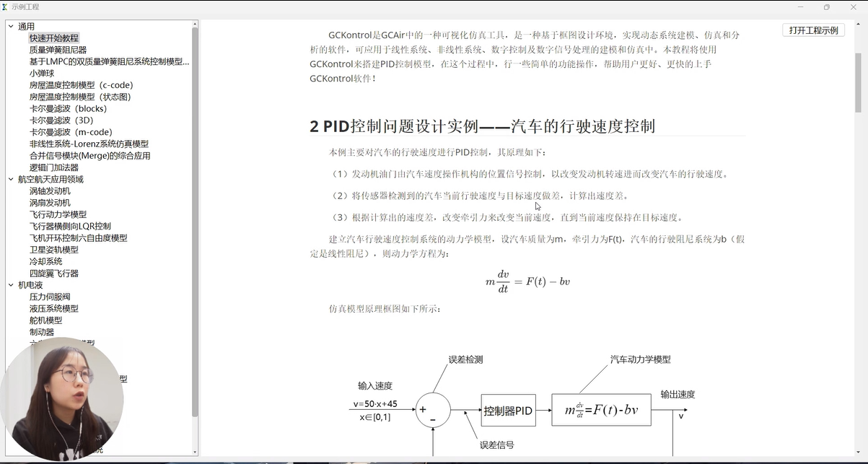This screenshot has width=868, height=464.
Task: Click the 误差检测 label in the diagram
Action: pyautogui.click(x=465, y=359)
